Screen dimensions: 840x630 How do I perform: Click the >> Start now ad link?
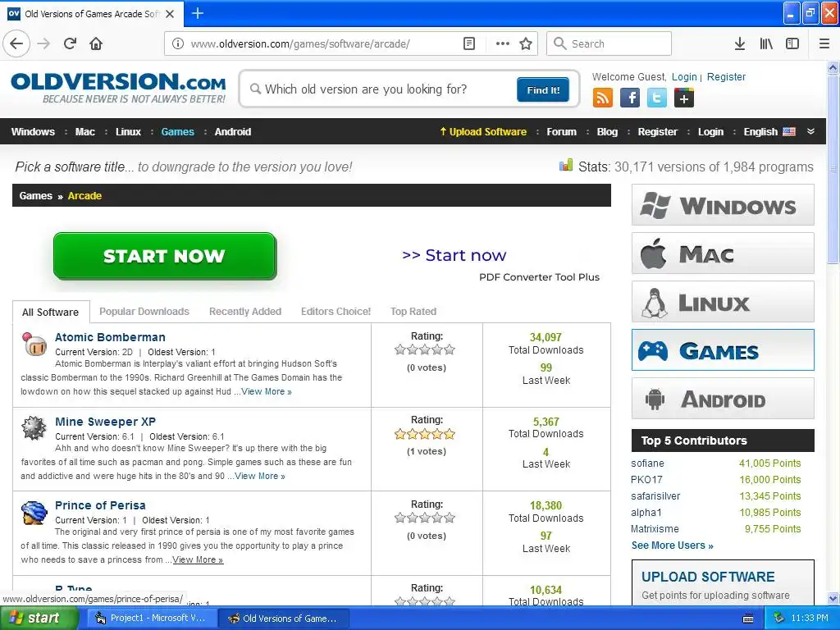(454, 255)
